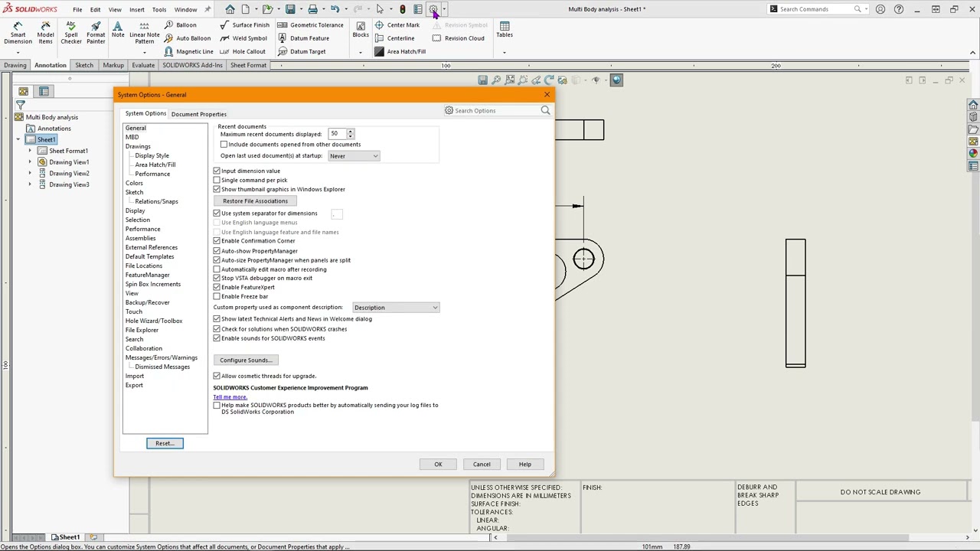Open the Insert menu
980x551 pixels.
click(x=137, y=9)
